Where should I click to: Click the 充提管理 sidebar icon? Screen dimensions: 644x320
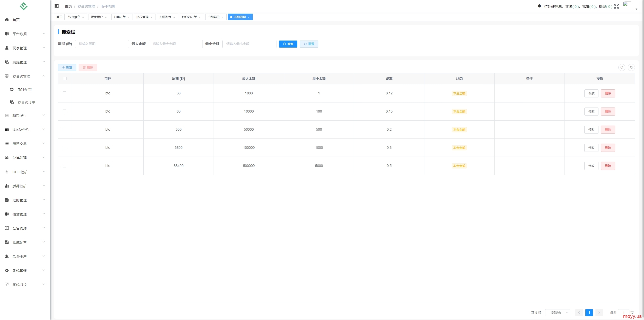coord(7,62)
